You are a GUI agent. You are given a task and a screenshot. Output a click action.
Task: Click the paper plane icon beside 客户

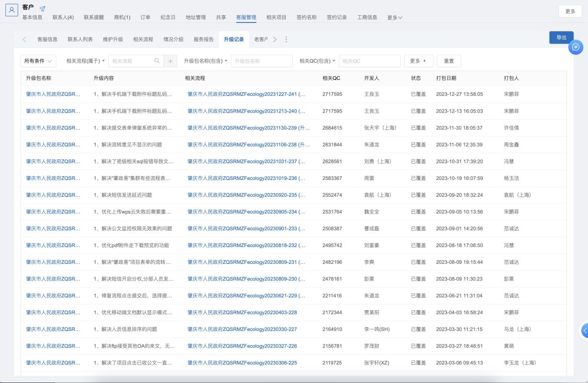point(43,9)
